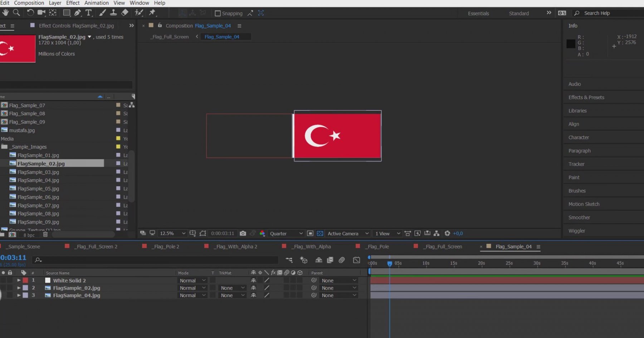
Task: Toggle Draft 3D in the timeline
Action: (304, 260)
